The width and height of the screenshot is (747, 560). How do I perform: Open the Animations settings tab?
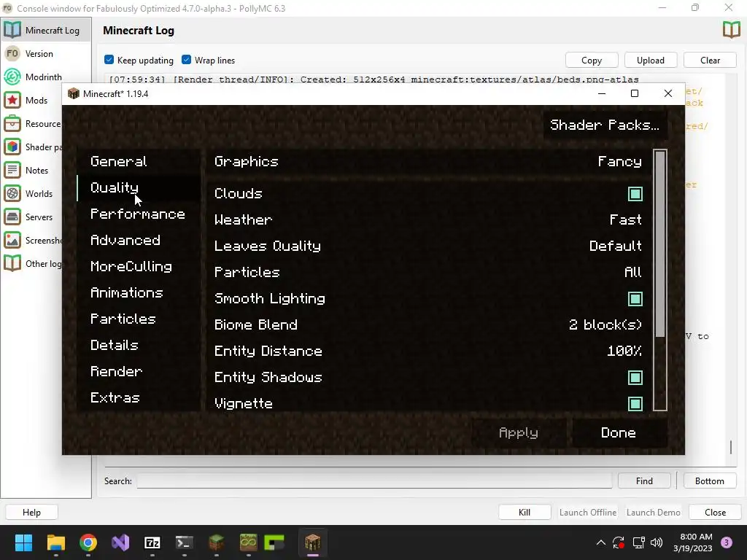[139, 292]
